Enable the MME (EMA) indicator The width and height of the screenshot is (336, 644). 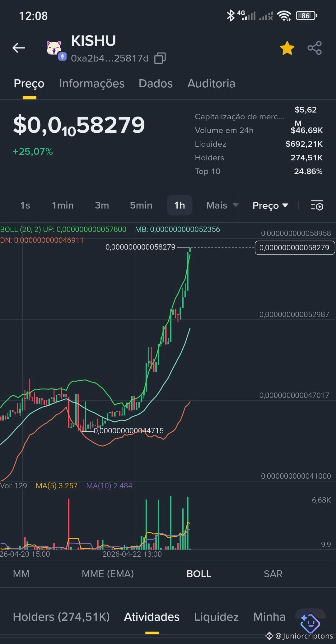(108, 574)
